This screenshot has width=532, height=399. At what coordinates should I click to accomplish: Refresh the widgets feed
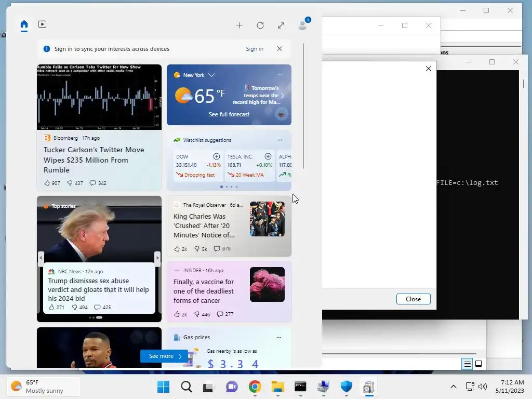[x=260, y=25]
